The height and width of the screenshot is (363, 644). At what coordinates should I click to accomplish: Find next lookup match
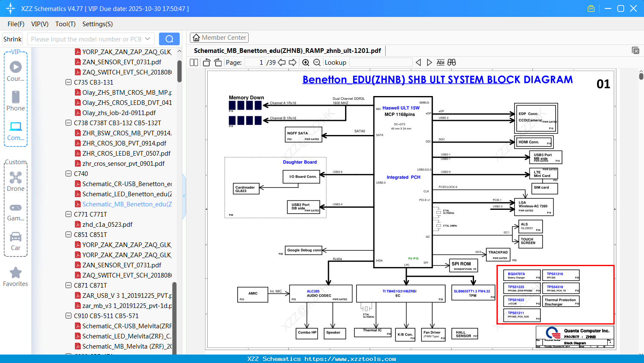[x=429, y=63]
